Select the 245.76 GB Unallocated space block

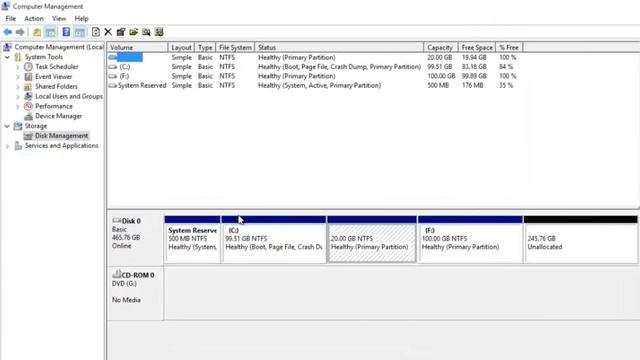580,240
